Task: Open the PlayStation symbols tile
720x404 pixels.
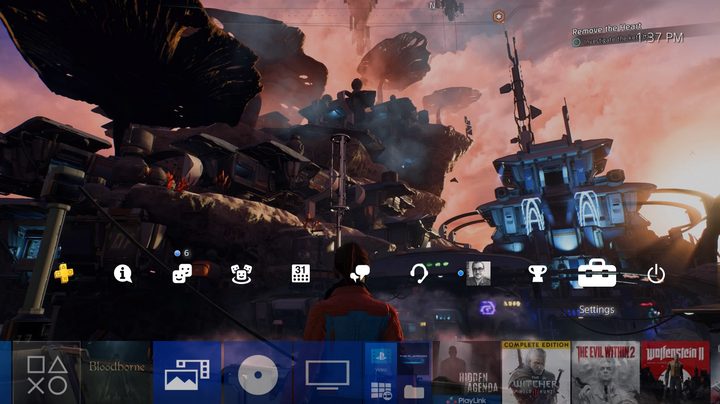Action: coord(47,373)
